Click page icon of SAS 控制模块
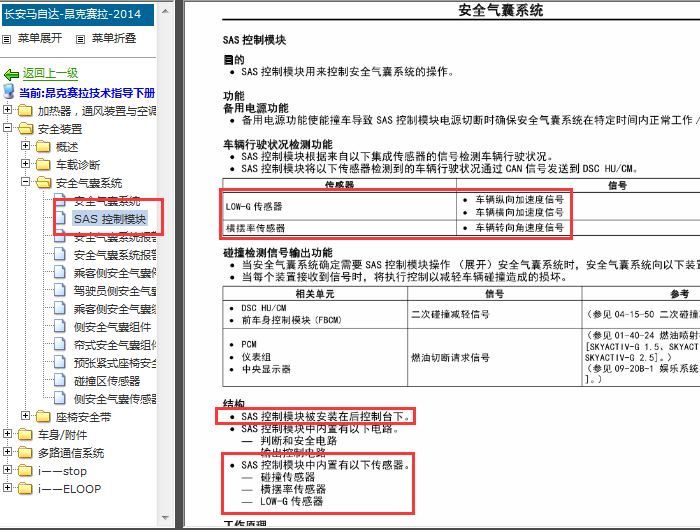Viewport: 700px width, 530px height. click(60, 218)
